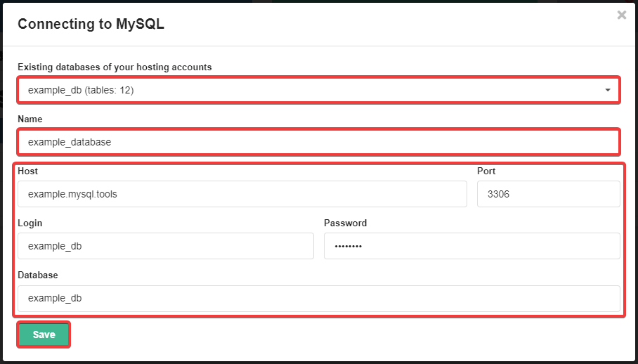
Task: Click the "Connecting to MySQL" dialog title
Action: click(x=91, y=24)
